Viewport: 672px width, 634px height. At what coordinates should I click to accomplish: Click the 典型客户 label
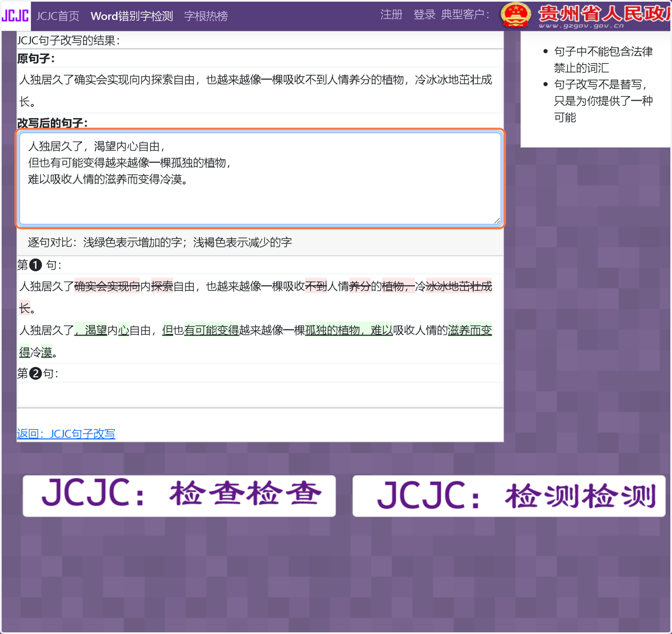coord(465,15)
